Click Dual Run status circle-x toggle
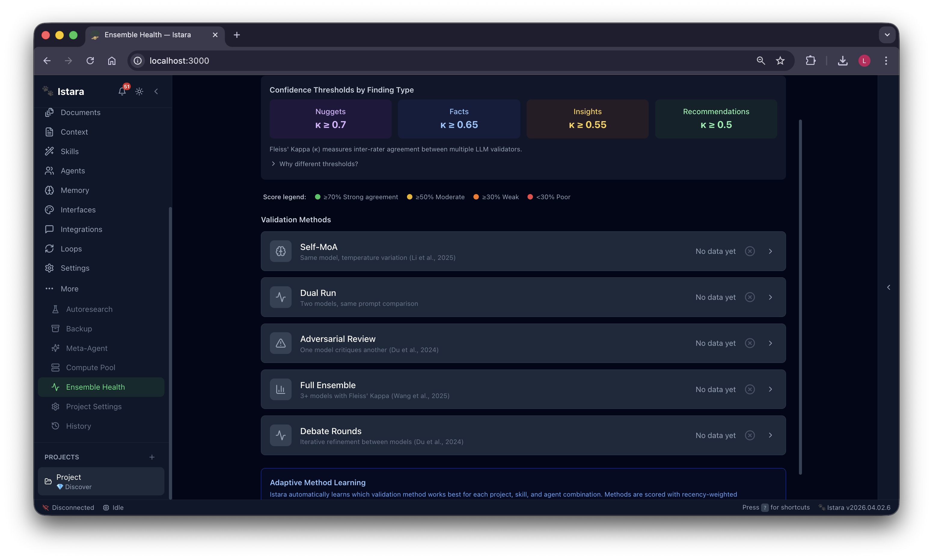933x560 pixels. point(750,297)
